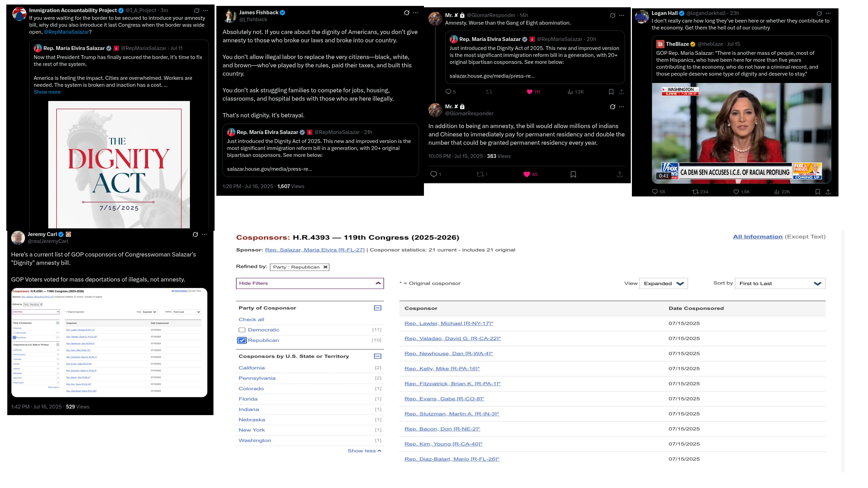Click Show less under state list
The height and width of the screenshot is (488, 868).
tap(365, 451)
